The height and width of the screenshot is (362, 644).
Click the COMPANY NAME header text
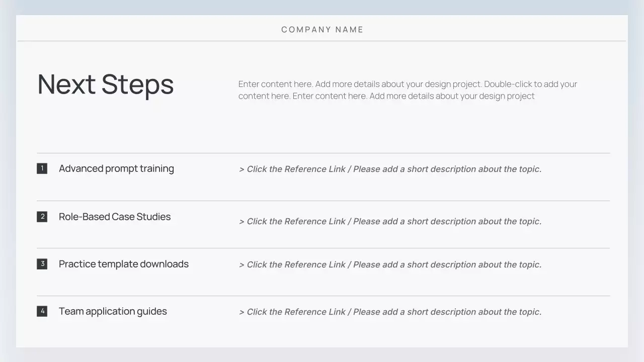click(x=322, y=30)
